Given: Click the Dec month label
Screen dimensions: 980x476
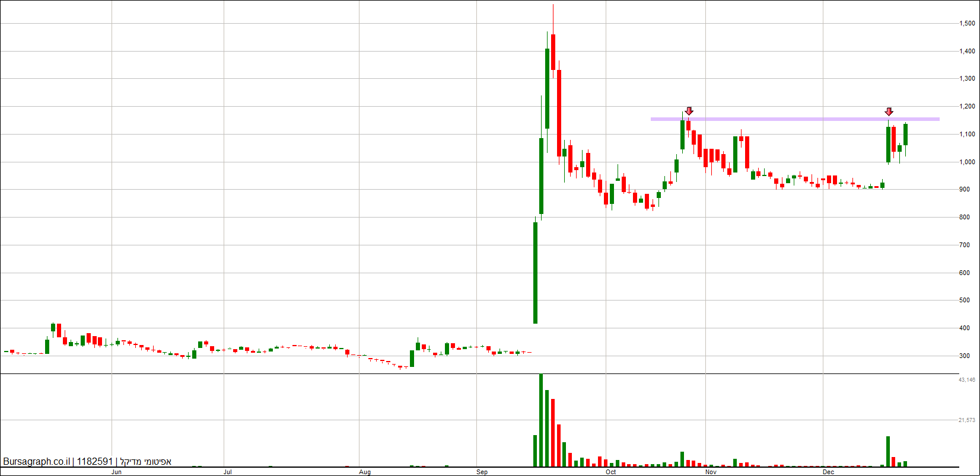Looking at the screenshot, I should coord(829,472).
